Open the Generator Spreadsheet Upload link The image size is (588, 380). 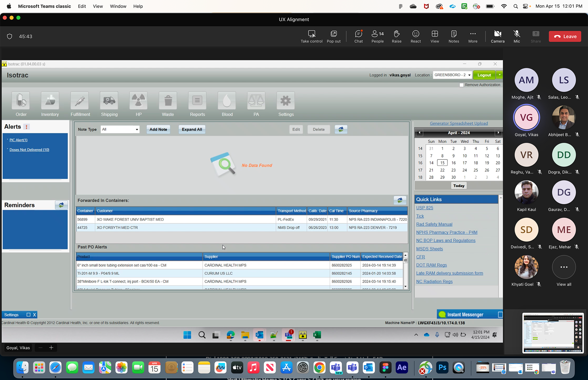click(458, 123)
